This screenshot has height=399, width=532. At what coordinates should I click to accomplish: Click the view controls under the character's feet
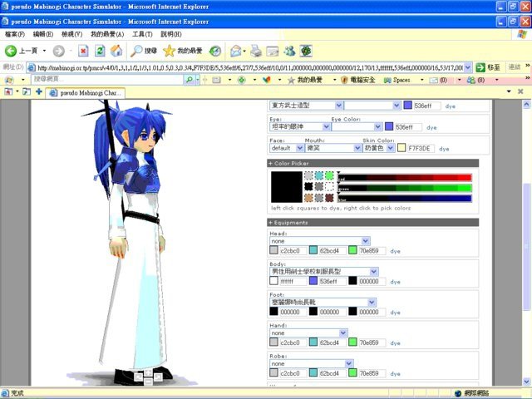click(x=148, y=377)
